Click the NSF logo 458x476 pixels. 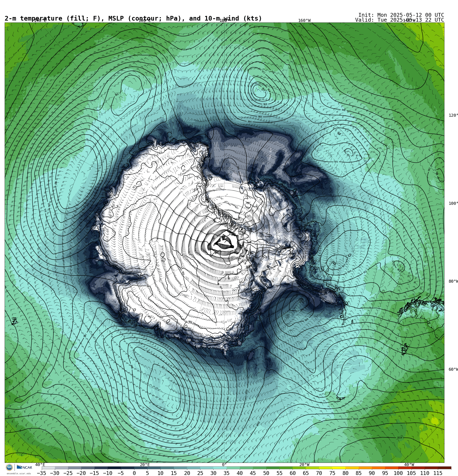click(x=9, y=467)
